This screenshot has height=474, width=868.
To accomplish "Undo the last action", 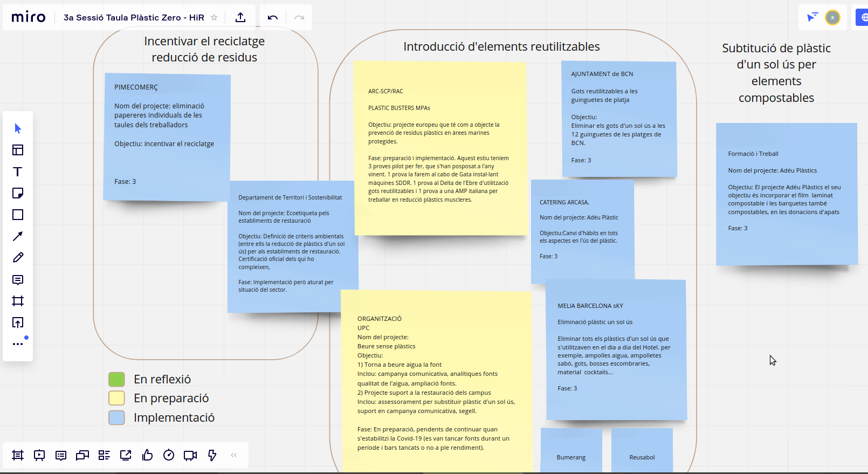I will tap(273, 17).
